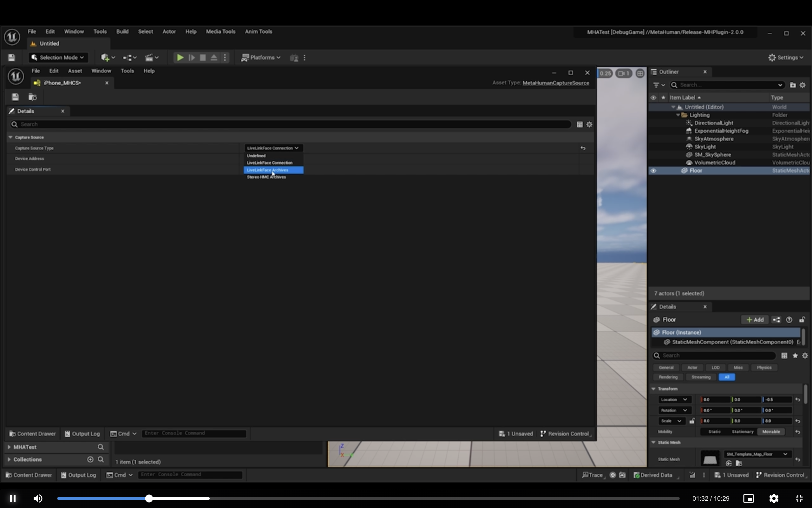Toggle favorites star in Floor Details
The width and height of the screenshot is (812, 508).
[795, 356]
